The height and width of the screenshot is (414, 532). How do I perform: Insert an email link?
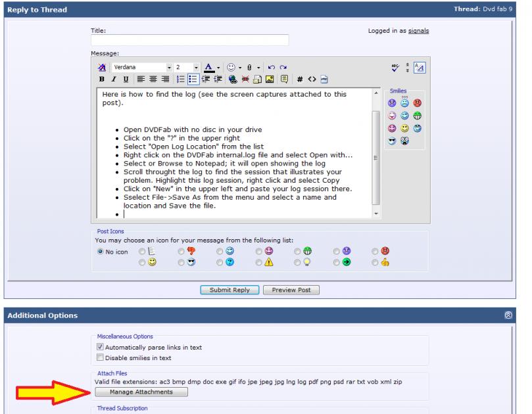(x=257, y=80)
